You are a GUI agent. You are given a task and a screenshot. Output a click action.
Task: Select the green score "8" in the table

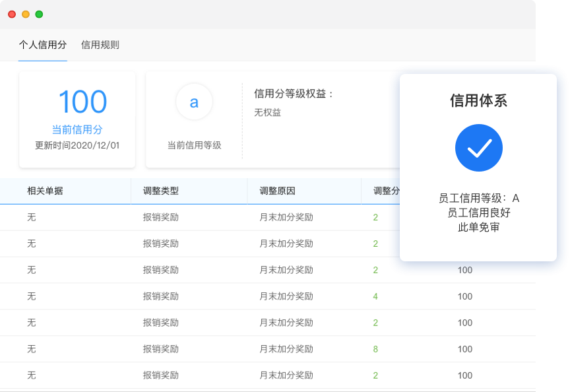[x=375, y=349]
